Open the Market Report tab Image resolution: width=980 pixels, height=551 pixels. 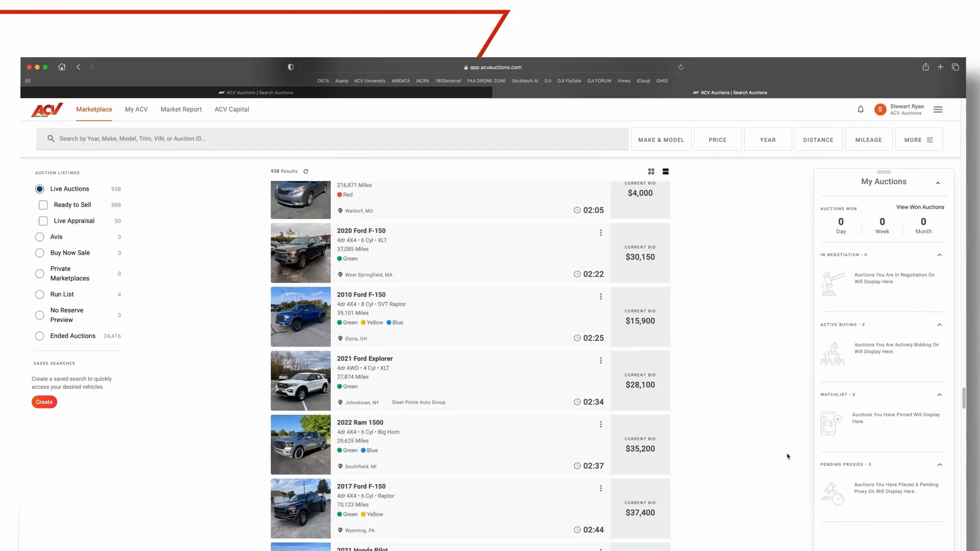181,109
